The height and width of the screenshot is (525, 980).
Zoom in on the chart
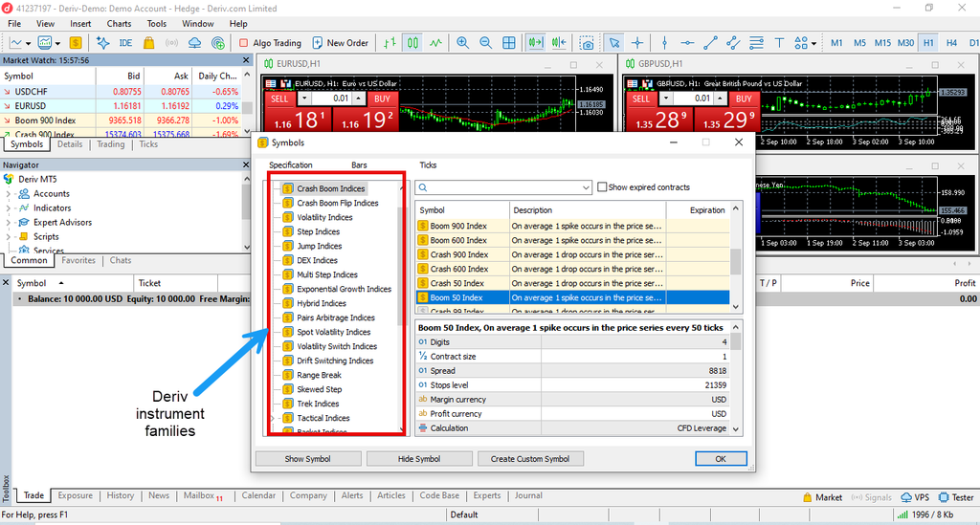[462, 43]
